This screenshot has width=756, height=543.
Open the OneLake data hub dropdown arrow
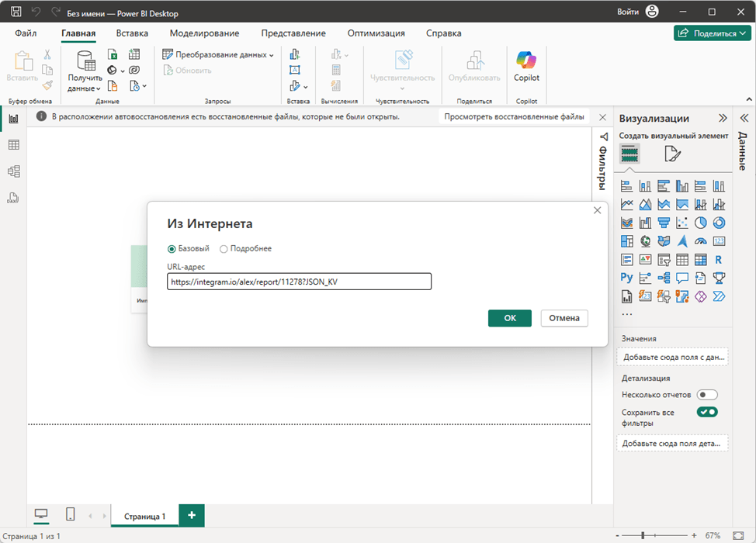[x=123, y=71]
